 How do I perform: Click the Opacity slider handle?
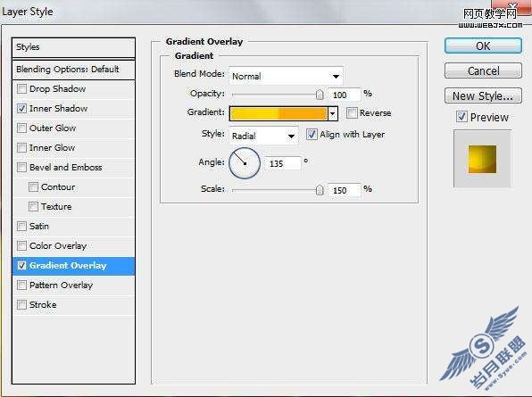coord(320,95)
